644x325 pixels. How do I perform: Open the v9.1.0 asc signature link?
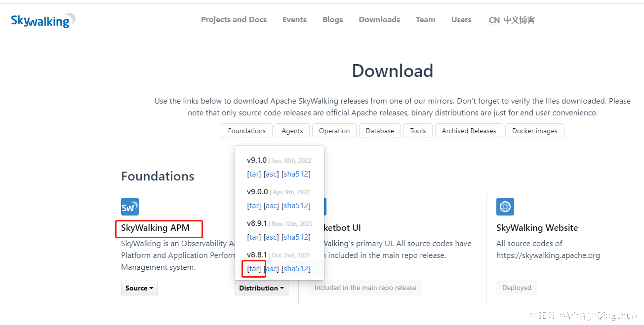pos(271,174)
